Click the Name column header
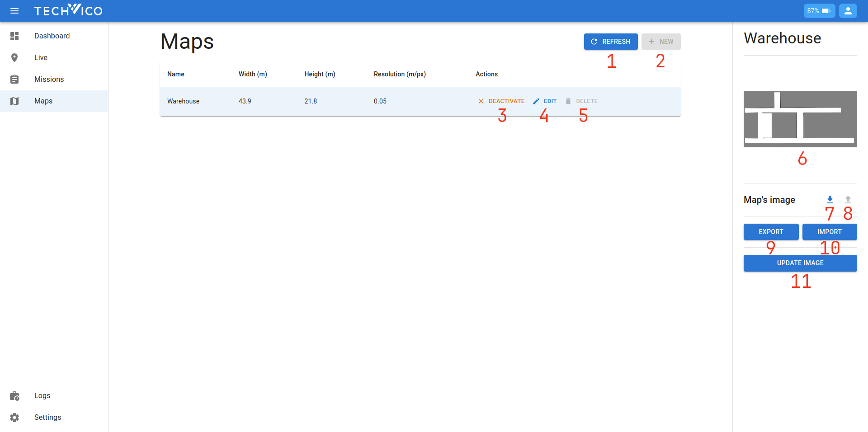 pyautogui.click(x=176, y=74)
